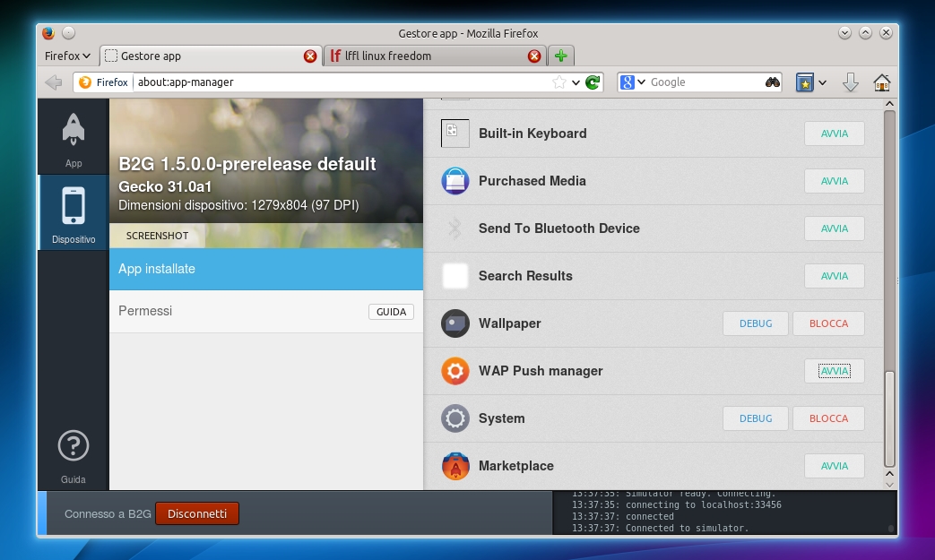Screen dimensions: 935x560
Task: Click the Marketplace app icon
Action: pos(455,466)
